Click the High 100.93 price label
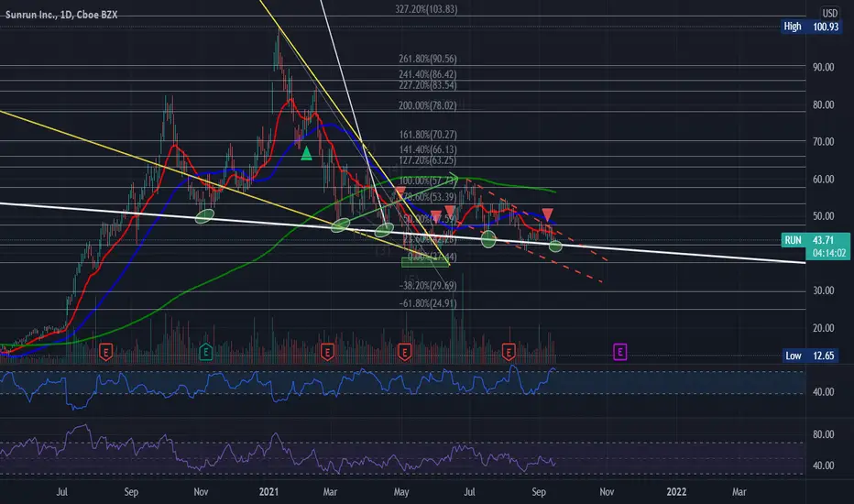The height and width of the screenshot is (504, 854). pyautogui.click(x=811, y=27)
